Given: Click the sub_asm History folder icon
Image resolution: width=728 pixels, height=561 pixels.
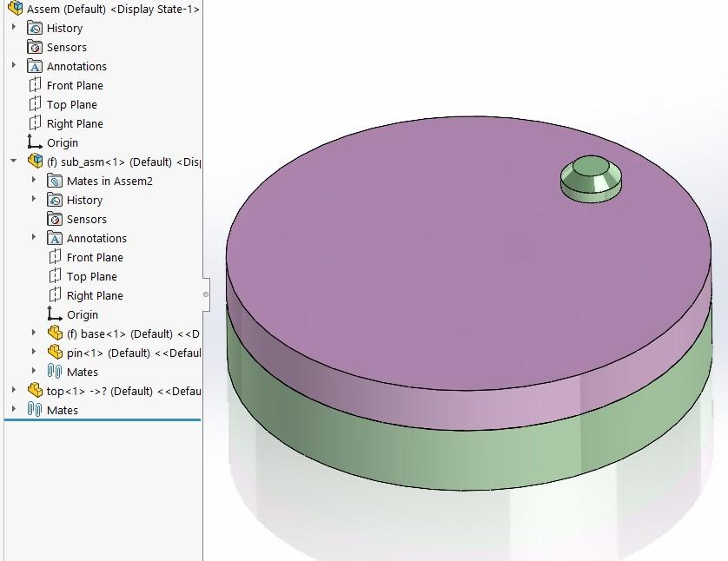Looking at the screenshot, I should (55, 200).
